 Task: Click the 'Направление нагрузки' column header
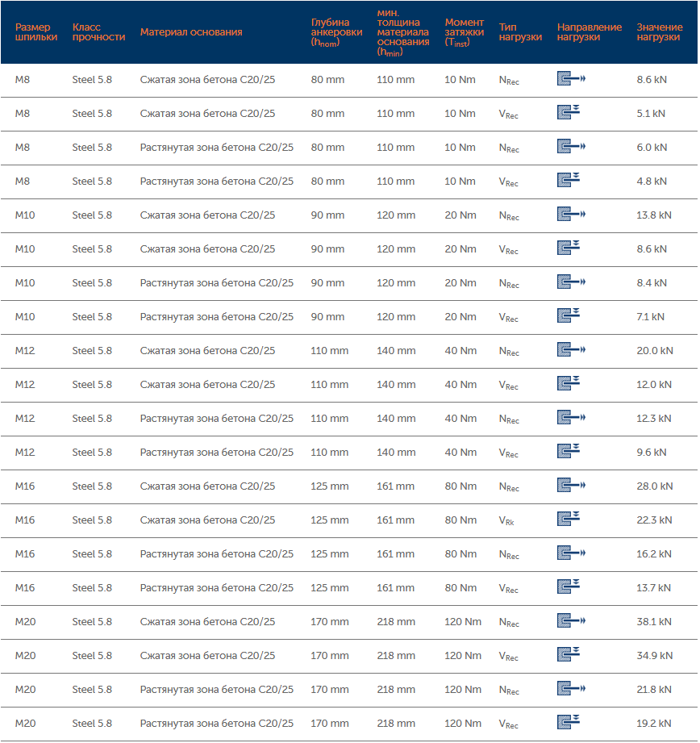590,32
